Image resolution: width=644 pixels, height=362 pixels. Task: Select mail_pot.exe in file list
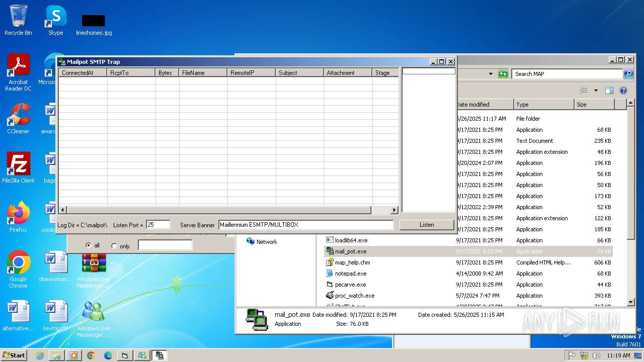coord(468,251)
